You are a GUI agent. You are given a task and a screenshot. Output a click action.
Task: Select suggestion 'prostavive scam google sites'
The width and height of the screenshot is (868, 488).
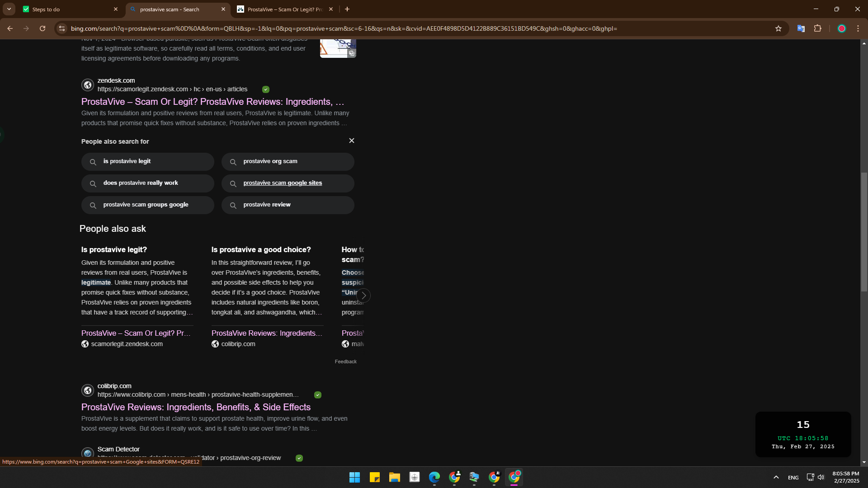pos(288,183)
